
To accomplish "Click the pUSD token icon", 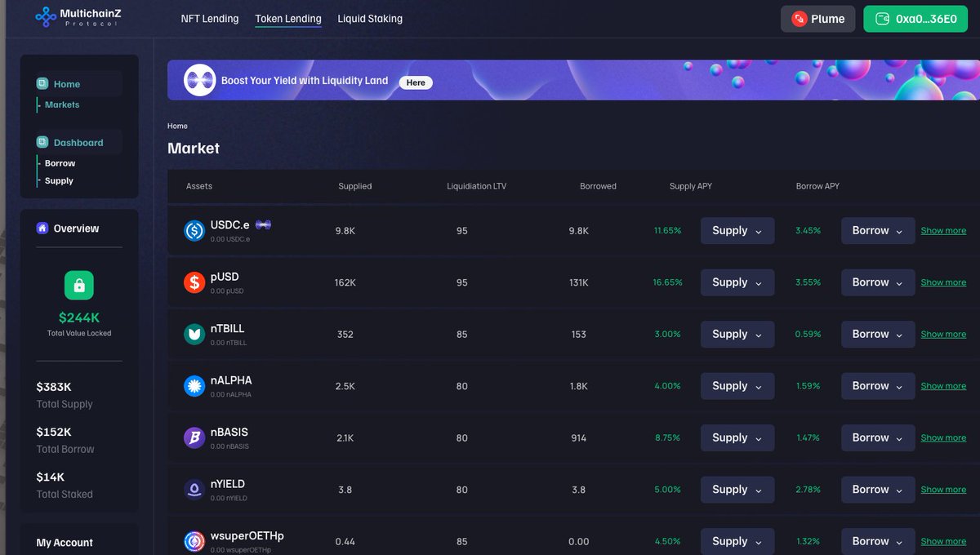I will [194, 282].
